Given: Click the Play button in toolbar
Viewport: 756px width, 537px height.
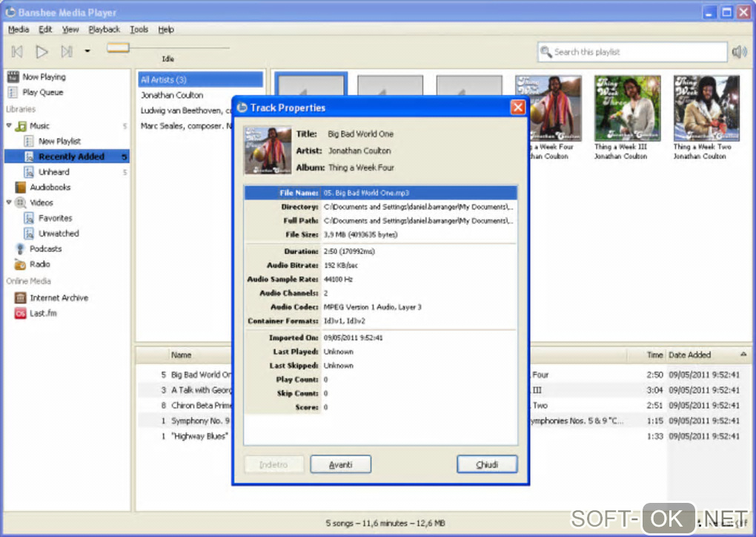Looking at the screenshot, I should pyautogui.click(x=42, y=51).
